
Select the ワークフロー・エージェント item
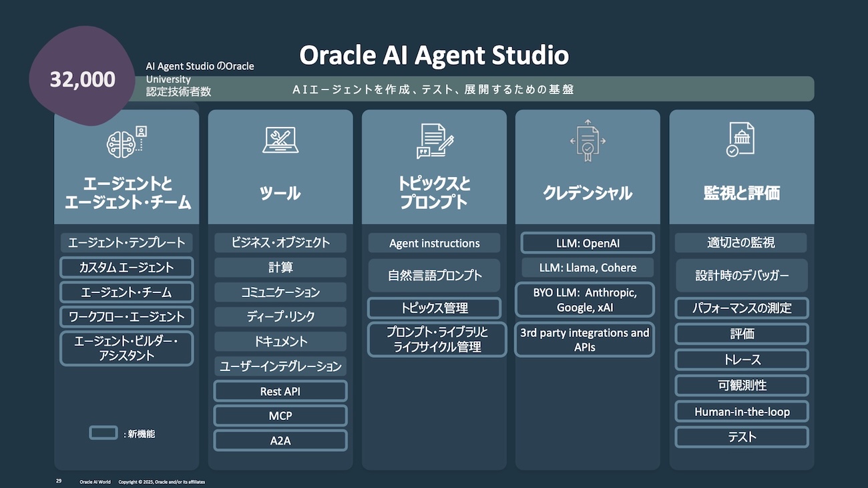click(x=127, y=316)
